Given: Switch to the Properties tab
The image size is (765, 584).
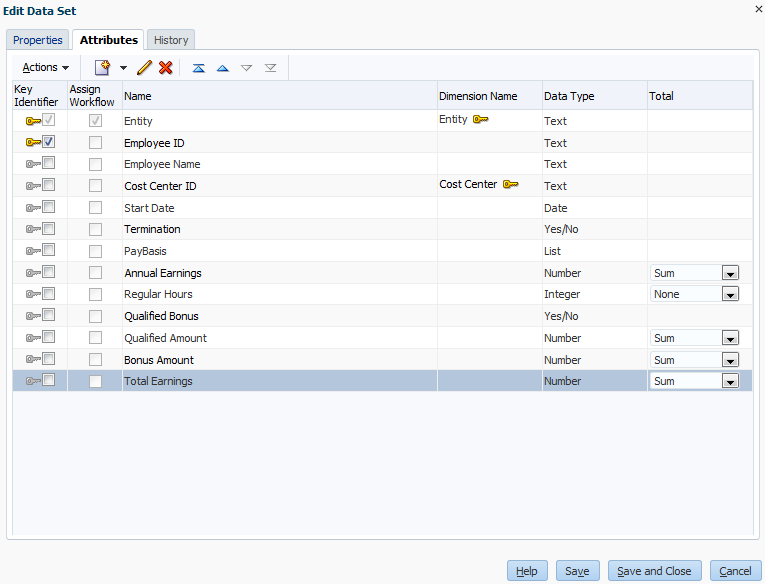Looking at the screenshot, I should pyautogui.click(x=38, y=40).
